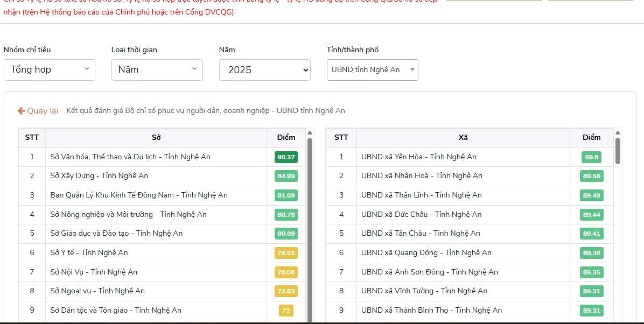The width and height of the screenshot is (644, 324).
Task: Open Sở Y tế - Tỉnh Nghệ An entry
Action: tap(89, 253)
